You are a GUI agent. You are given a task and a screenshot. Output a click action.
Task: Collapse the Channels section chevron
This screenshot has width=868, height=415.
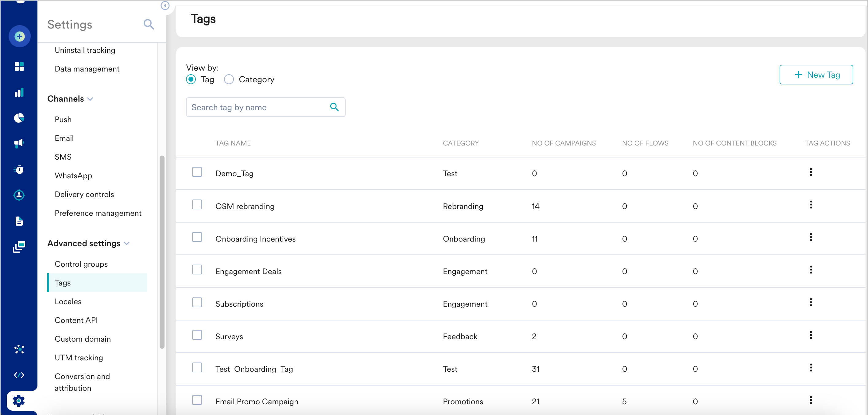(90, 99)
